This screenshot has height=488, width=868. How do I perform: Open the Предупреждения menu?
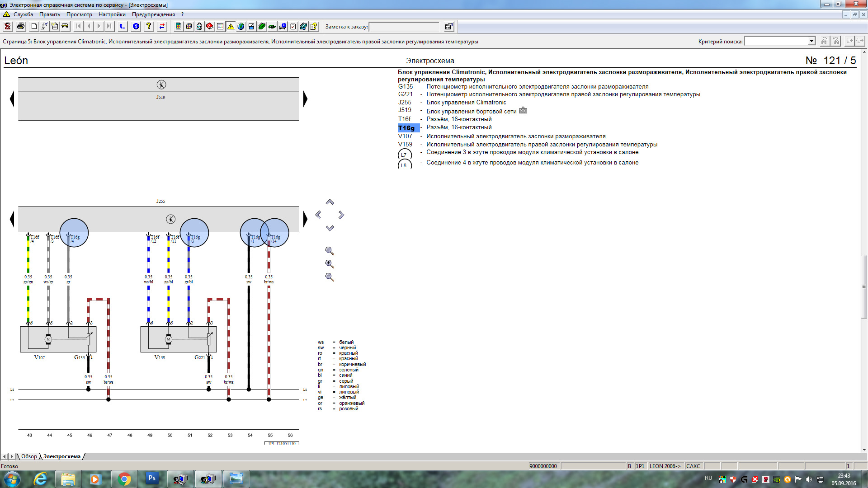pos(153,14)
